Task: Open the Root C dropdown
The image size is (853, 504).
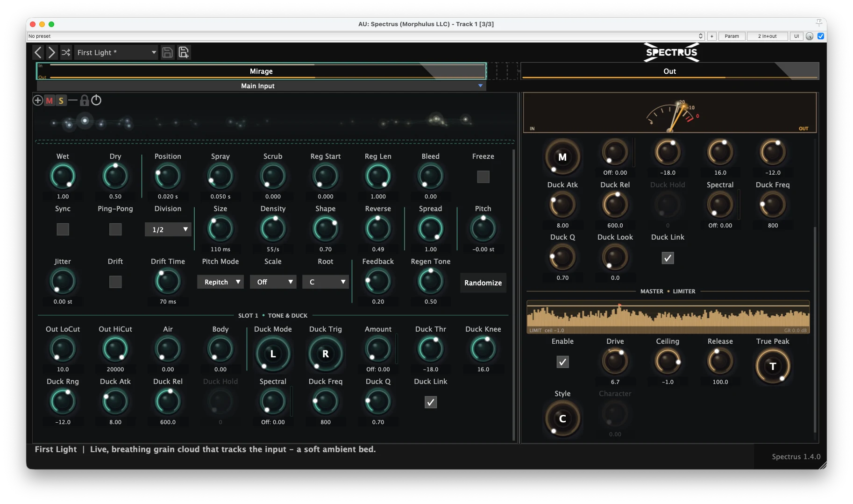Action: tap(326, 282)
